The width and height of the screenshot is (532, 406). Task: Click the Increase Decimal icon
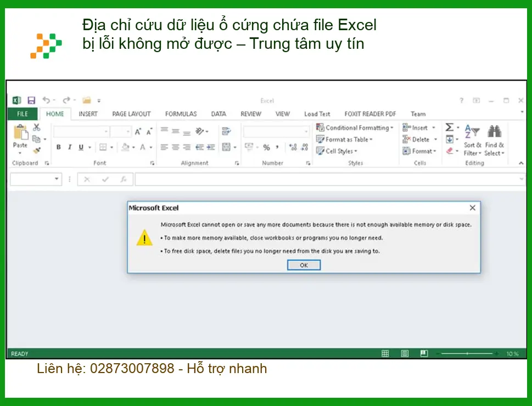point(293,147)
